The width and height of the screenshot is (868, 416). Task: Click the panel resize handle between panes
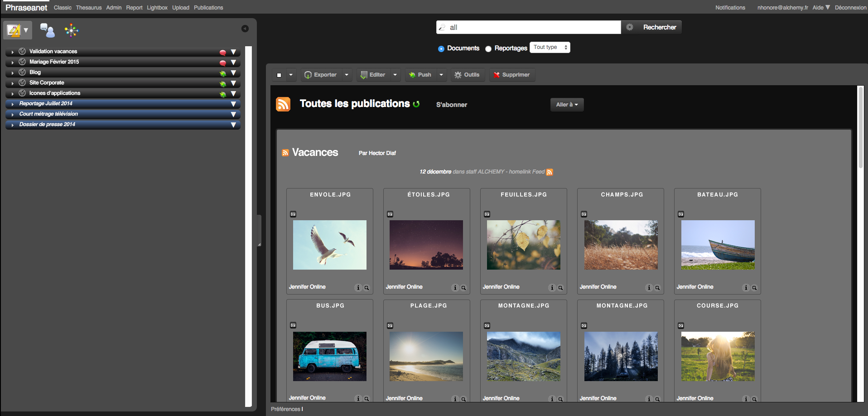tap(259, 230)
